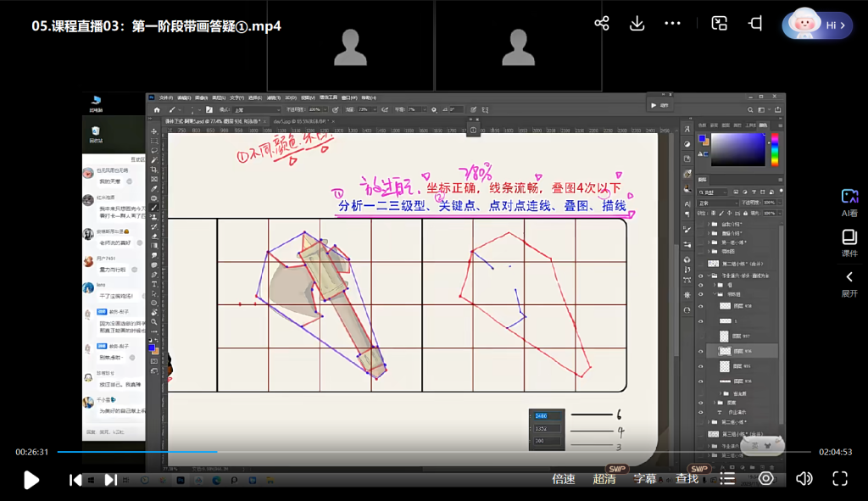Screen dimensions: 868x501
Task: Enable picture-in-picture mini player mode
Action: 719,24
